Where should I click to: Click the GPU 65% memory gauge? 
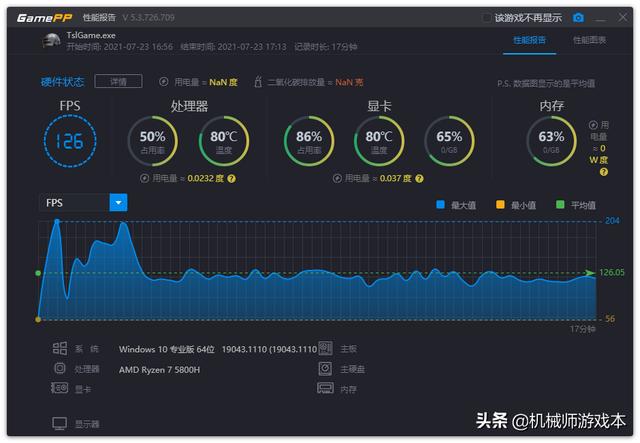[x=449, y=141]
